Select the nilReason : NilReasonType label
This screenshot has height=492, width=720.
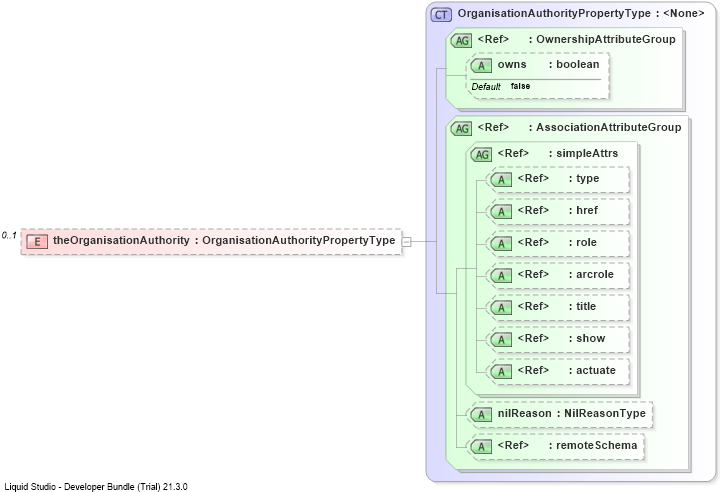click(x=572, y=413)
